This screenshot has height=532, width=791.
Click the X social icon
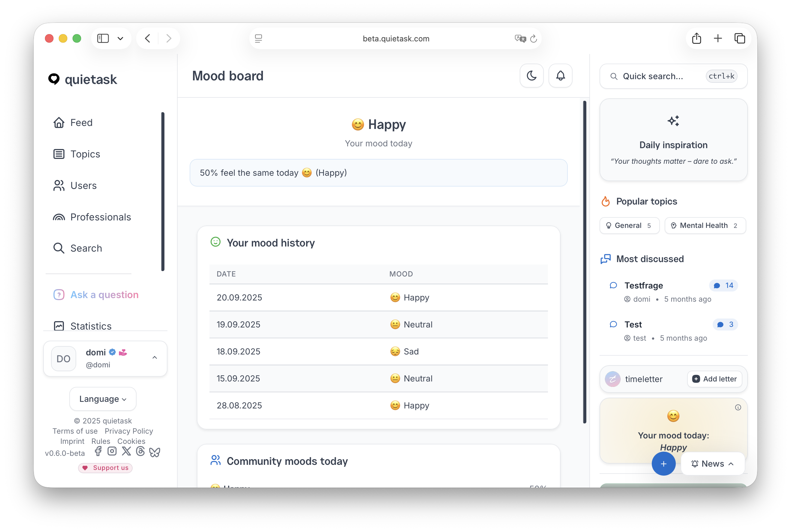(x=126, y=451)
